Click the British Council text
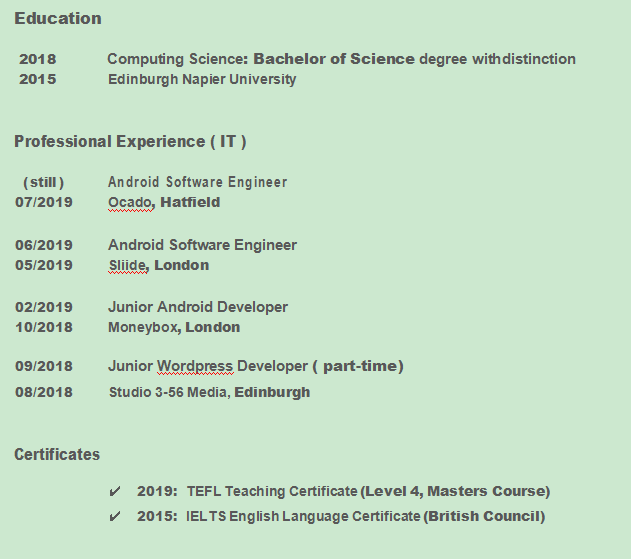 coord(484,517)
